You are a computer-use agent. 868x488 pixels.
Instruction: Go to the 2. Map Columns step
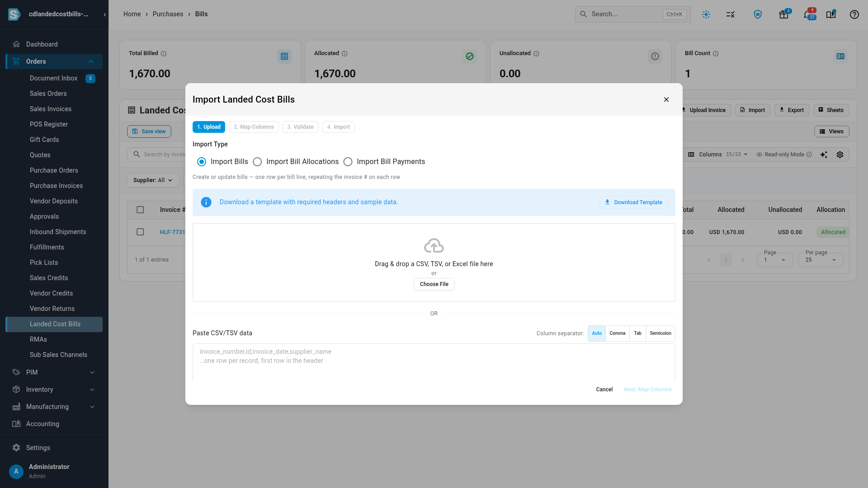(254, 127)
